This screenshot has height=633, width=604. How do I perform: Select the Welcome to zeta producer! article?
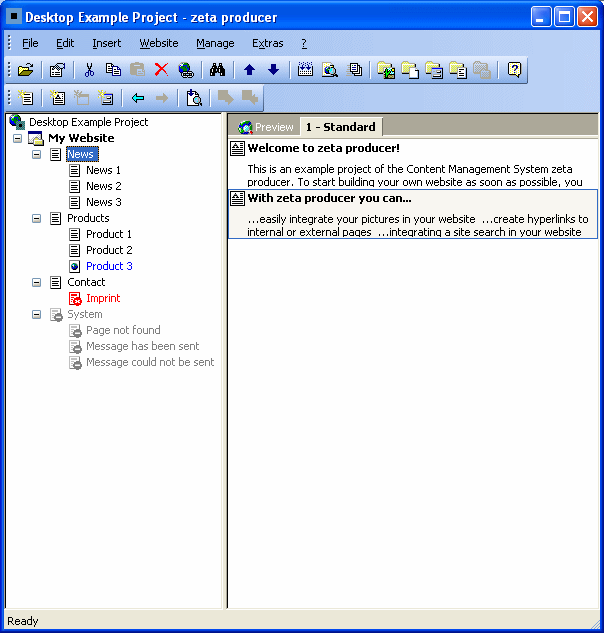click(413, 164)
